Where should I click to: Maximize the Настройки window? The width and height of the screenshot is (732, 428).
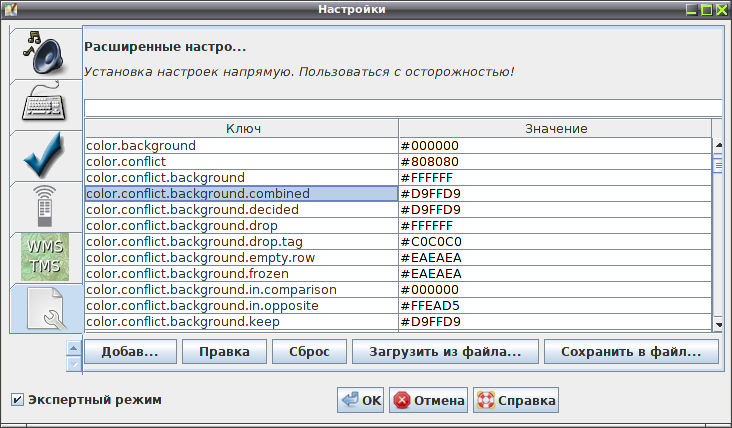(707, 9)
